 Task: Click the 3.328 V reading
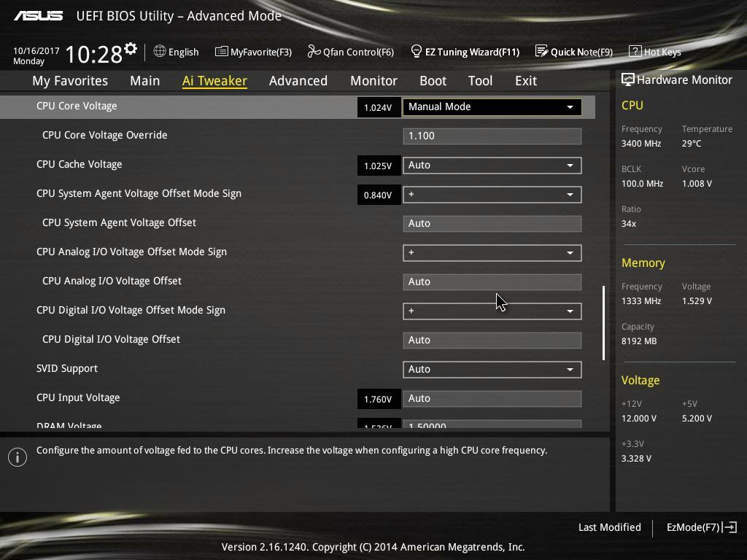click(x=636, y=459)
